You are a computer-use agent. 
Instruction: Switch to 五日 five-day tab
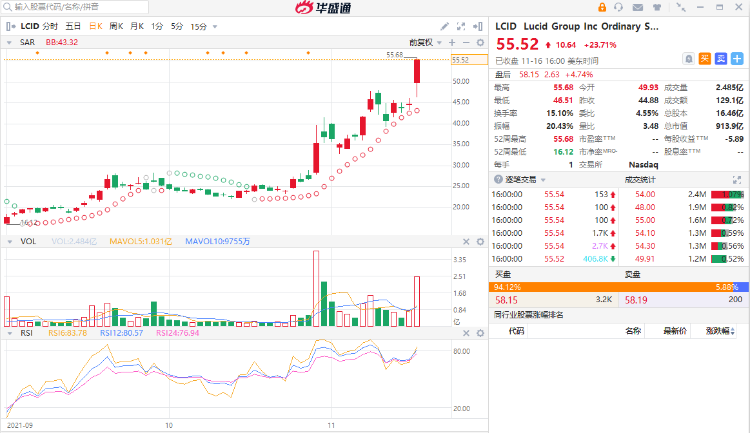73,26
